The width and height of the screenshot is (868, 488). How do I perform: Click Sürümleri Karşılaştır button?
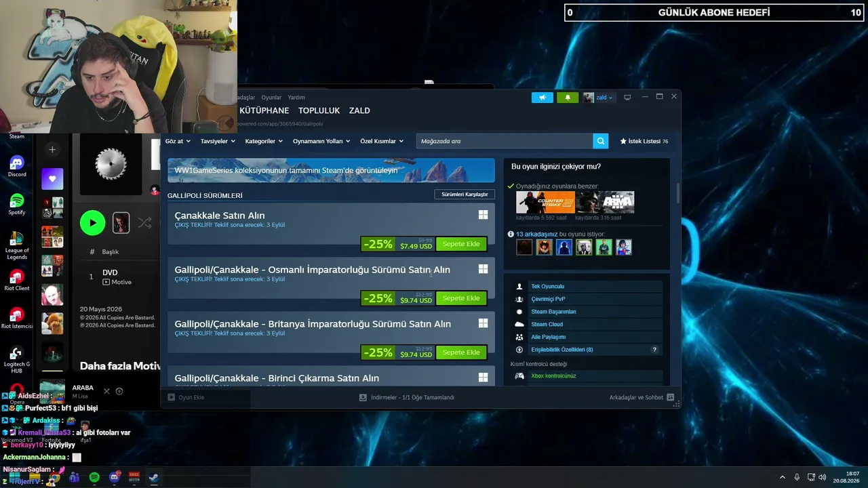point(465,195)
